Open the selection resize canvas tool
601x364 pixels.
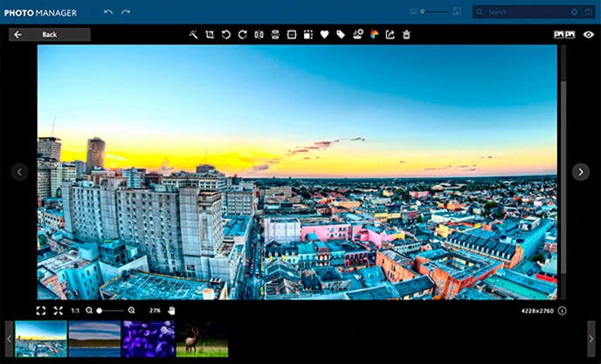[308, 35]
